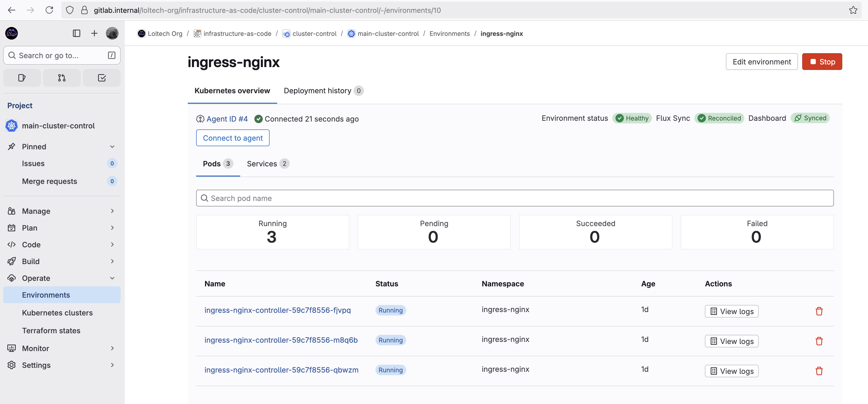Open the to-do list icon in sidebar
The image size is (868, 404).
click(101, 78)
